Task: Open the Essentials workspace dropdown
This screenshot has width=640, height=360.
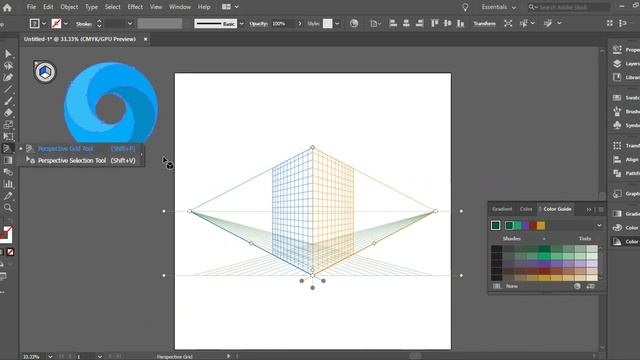Action: coord(498,7)
